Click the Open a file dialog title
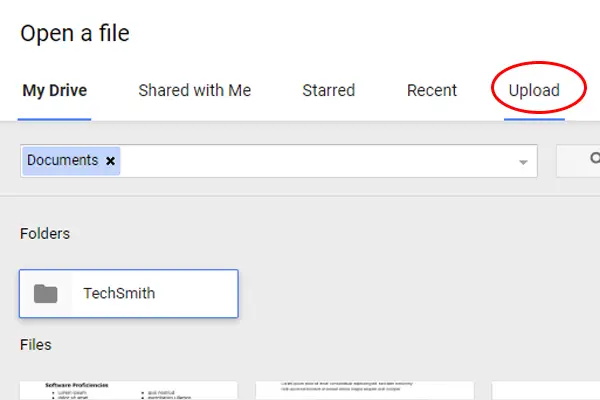 75,34
